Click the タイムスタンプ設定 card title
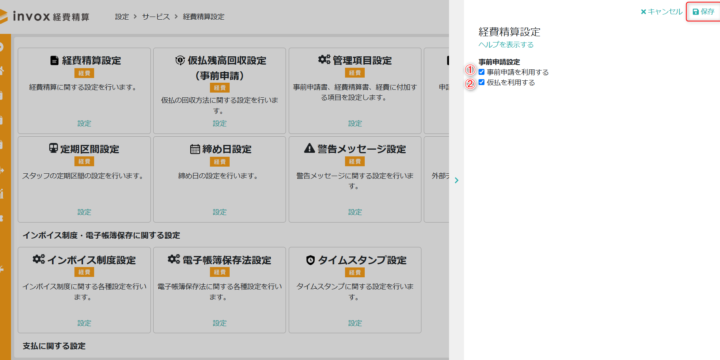This screenshot has width=720, height=360. click(362, 260)
